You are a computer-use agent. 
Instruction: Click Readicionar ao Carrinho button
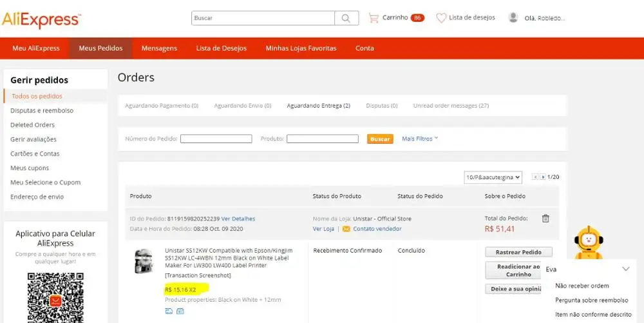513,270
